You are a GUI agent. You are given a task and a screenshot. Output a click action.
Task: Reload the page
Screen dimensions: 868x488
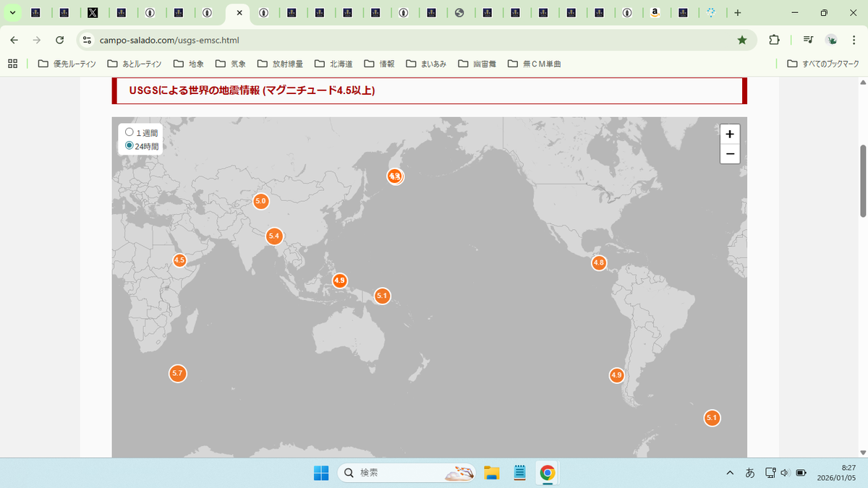point(59,40)
